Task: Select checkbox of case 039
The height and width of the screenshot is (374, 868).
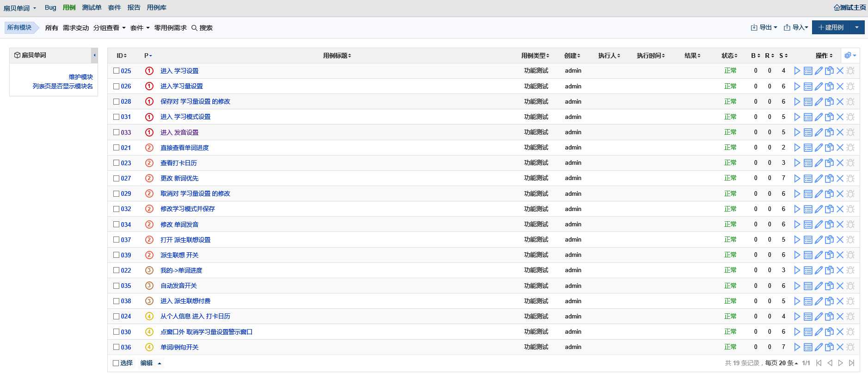Action: [117, 255]
